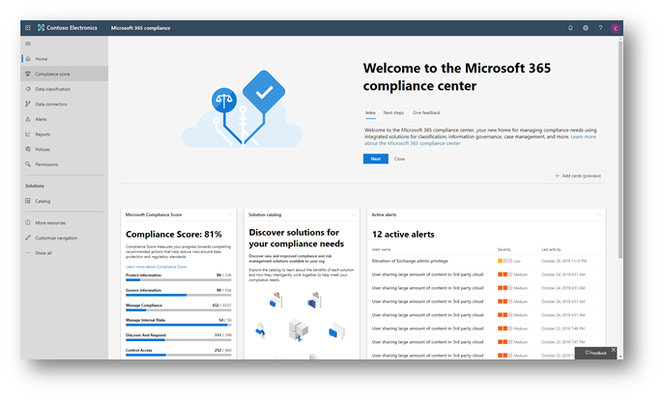Screen dimensions: 664x400
Task: Click the Alerts triangle icon
Action: coord(28,119)
